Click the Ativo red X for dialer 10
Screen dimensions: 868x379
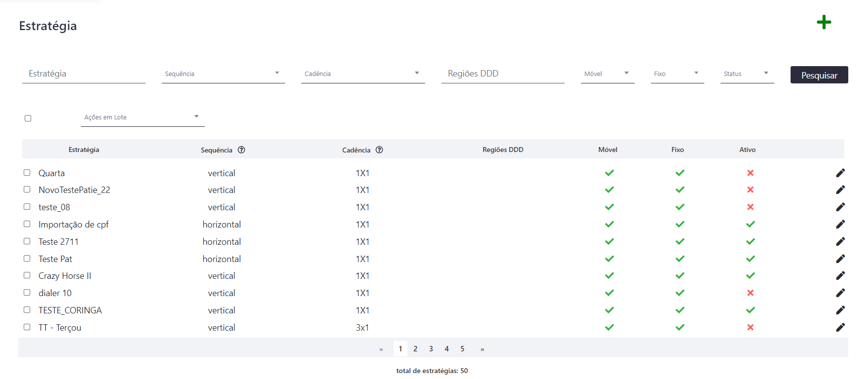click(750, 293)
